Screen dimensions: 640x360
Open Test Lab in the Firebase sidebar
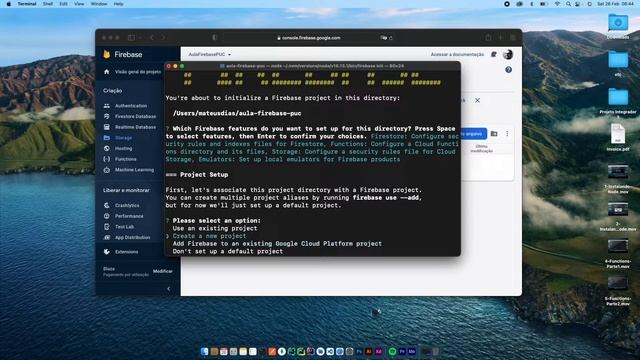(x=124, y=227)
